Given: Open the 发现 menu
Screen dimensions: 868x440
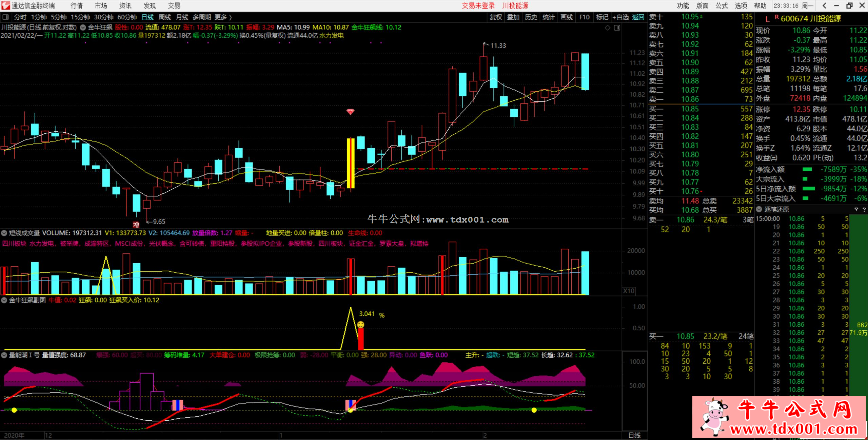Looking at the screenshot, I should click(150, 5).
